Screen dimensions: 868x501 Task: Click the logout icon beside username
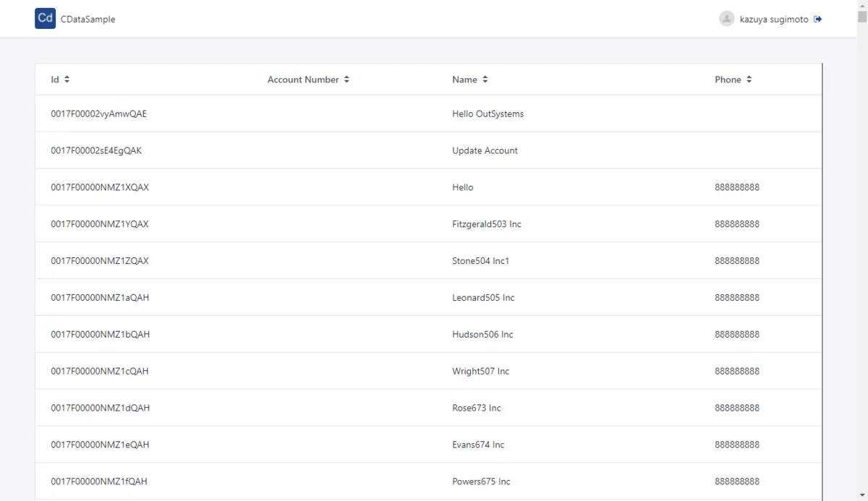[818, 20]
